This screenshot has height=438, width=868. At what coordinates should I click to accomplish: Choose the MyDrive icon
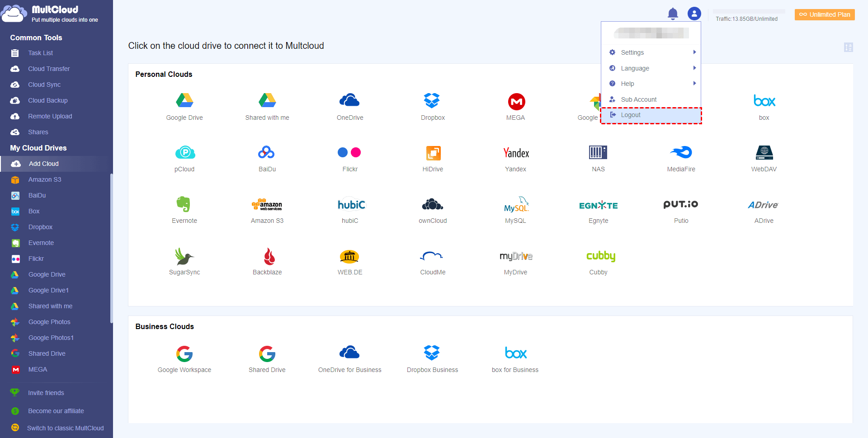point(516,256)
